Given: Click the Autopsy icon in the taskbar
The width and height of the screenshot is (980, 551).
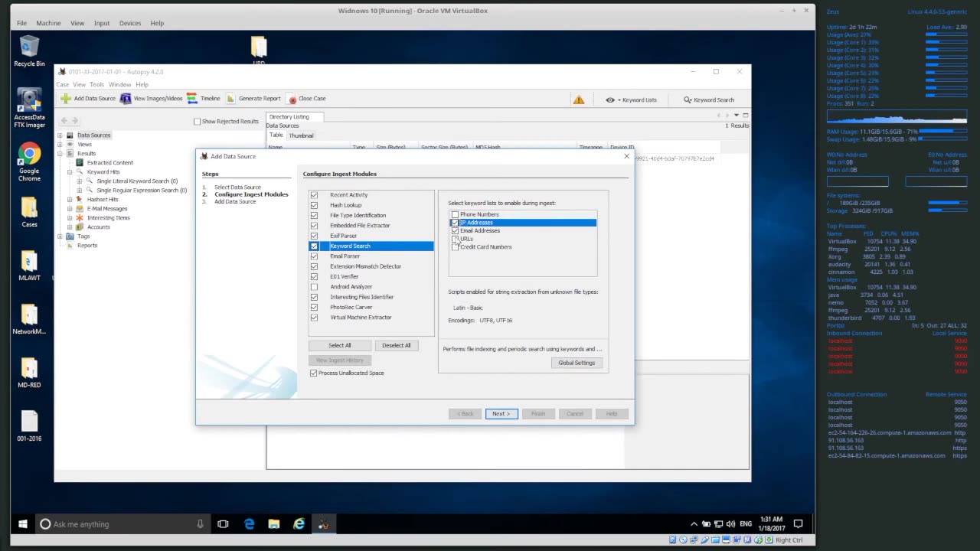Looking at the screenshot, I should click(323, 524).
